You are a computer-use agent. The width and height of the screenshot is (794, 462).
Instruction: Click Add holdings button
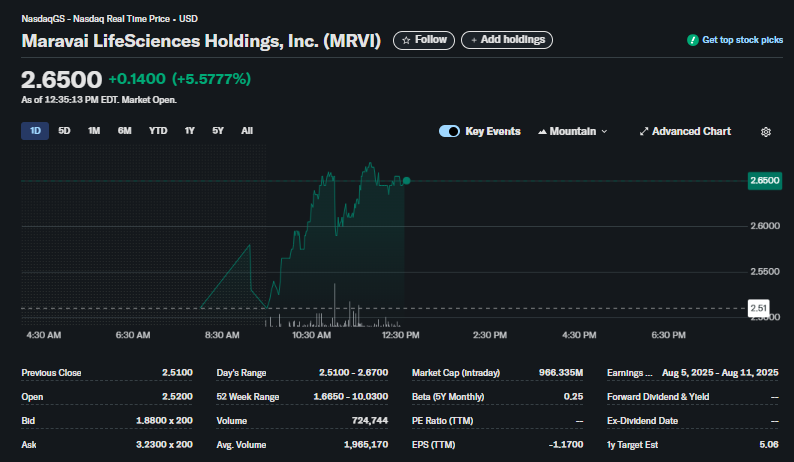(x=507, y=40)
